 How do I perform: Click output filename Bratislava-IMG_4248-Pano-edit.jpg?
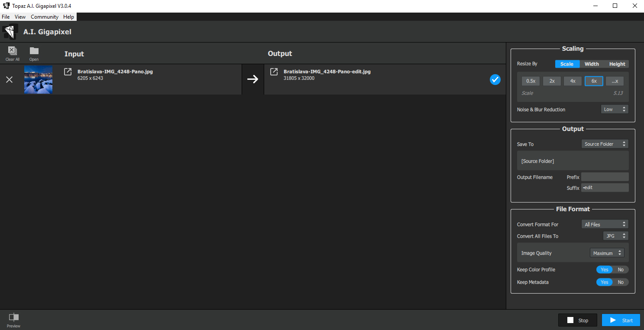[327, 72]
